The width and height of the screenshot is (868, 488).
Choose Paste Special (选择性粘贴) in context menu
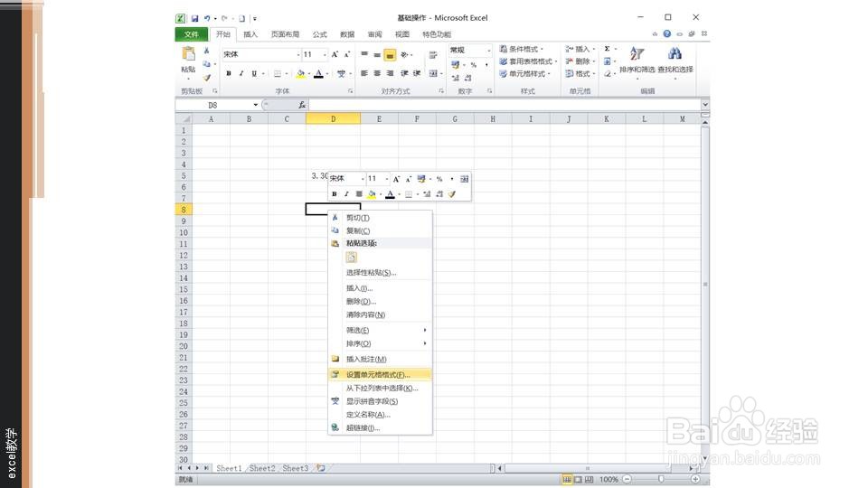(380, 273)
